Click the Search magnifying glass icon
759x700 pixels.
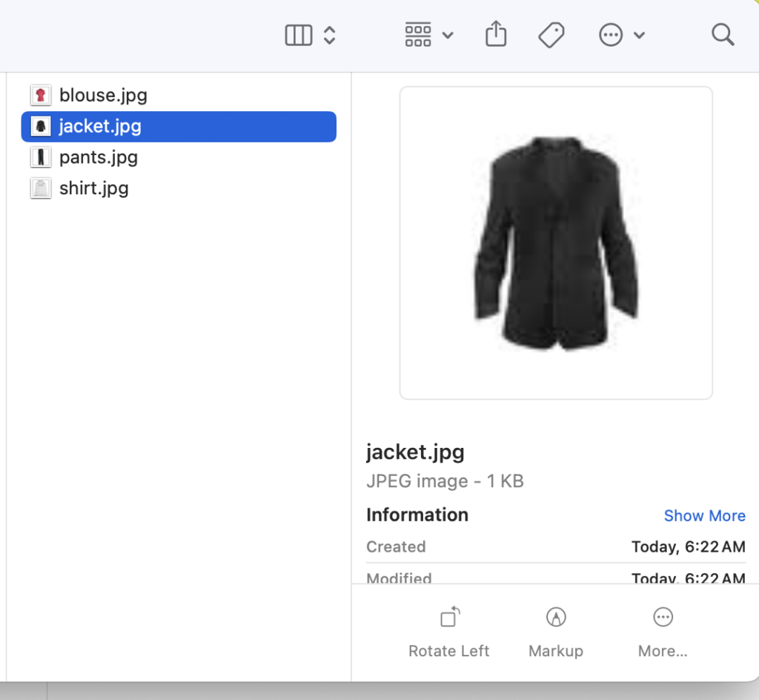pyautogui.click(x=723, y=35)
